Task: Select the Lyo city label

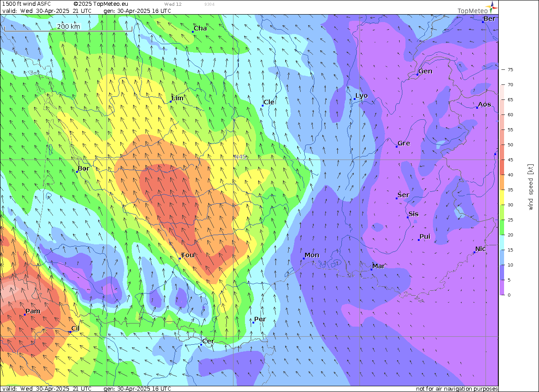Action: tap(362, 96)
